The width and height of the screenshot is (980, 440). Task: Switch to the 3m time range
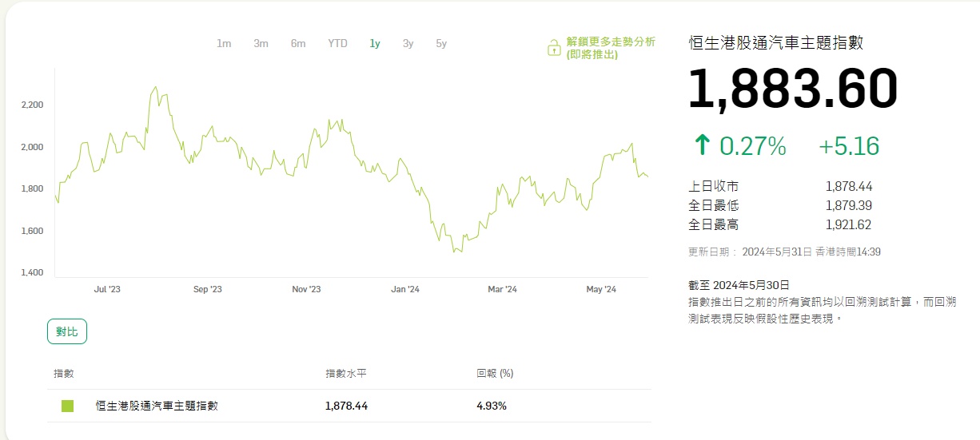[261, 44]
